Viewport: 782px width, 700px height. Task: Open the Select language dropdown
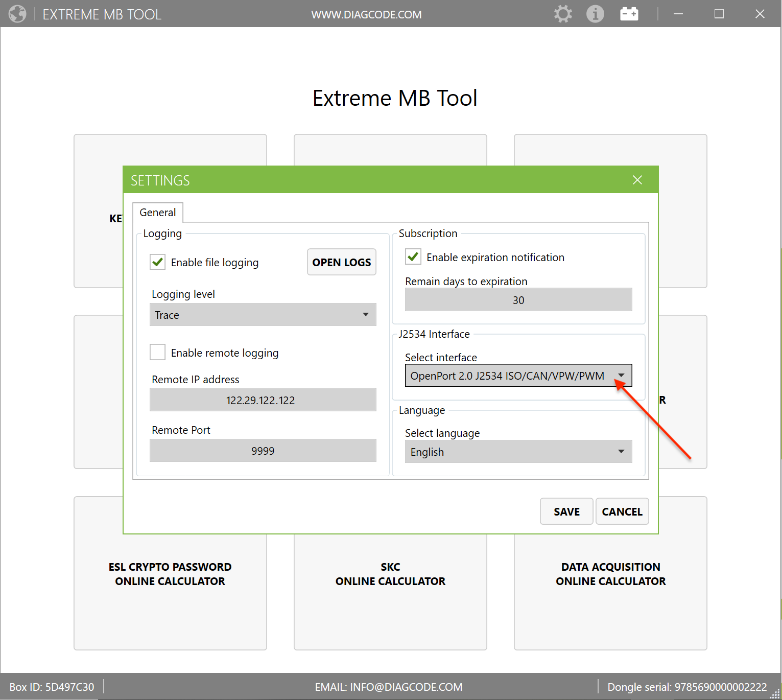[518, 452]
